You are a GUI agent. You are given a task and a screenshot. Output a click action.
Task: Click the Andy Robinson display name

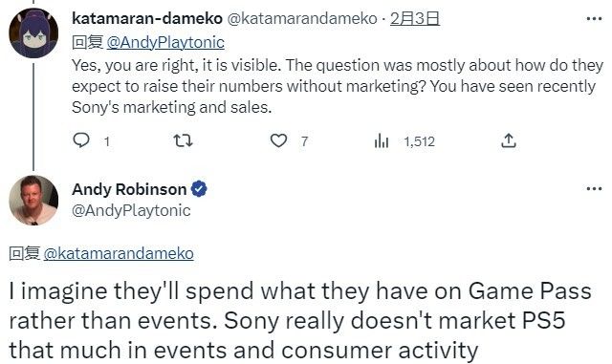(x=129, y=189)
